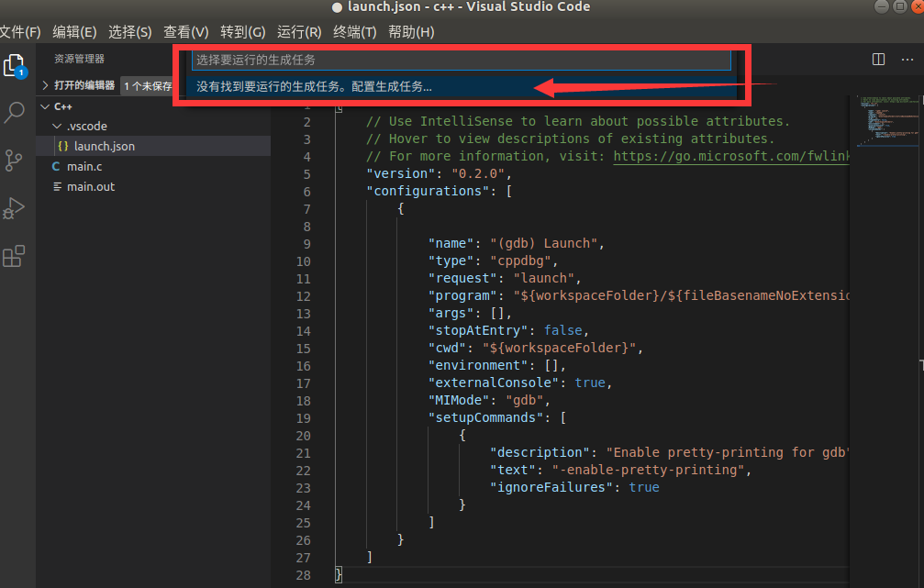Image resolution: width=924 pixels, height=588 pixels.
Task: Open the Explorer view in the activity bar
Action: (14, 66)
